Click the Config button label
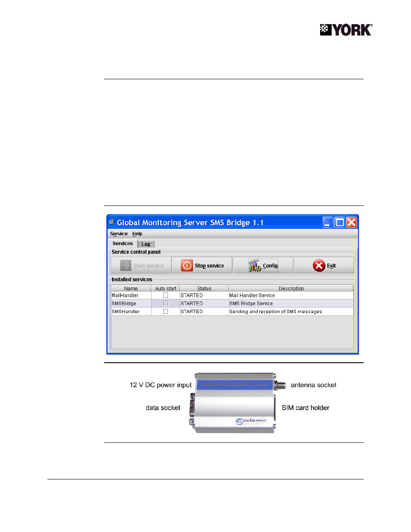Image resolution: width=411 pixels, height=532 pixels. click(x=270, y=266)
